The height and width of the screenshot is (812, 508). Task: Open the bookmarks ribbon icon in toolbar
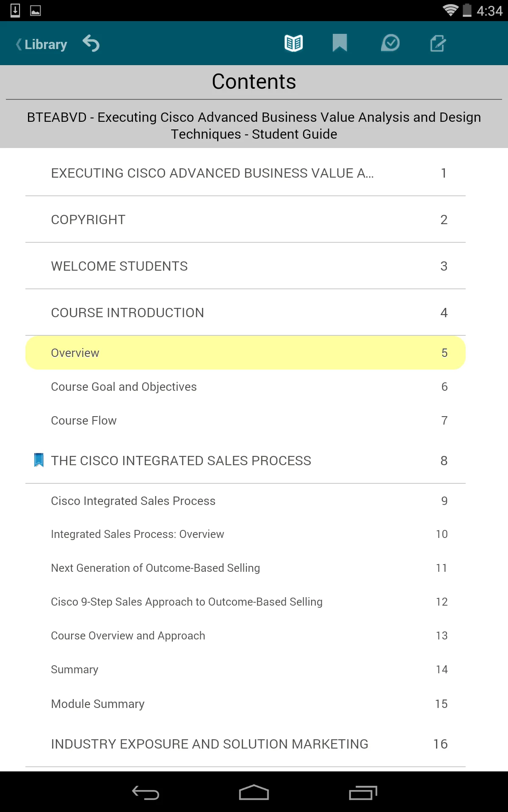pyautogui.click(x=340, y=43)
